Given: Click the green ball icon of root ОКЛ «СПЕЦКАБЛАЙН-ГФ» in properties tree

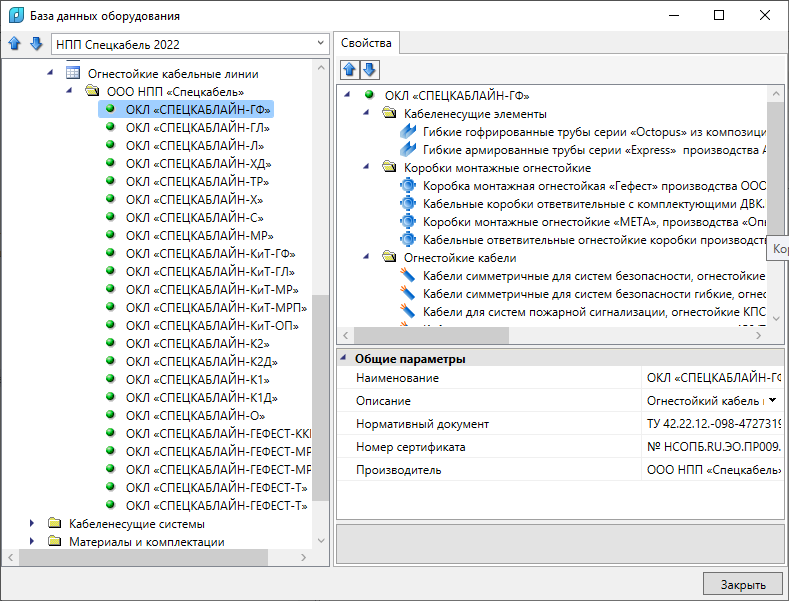Looking at the screenshot, I should 370,95.
